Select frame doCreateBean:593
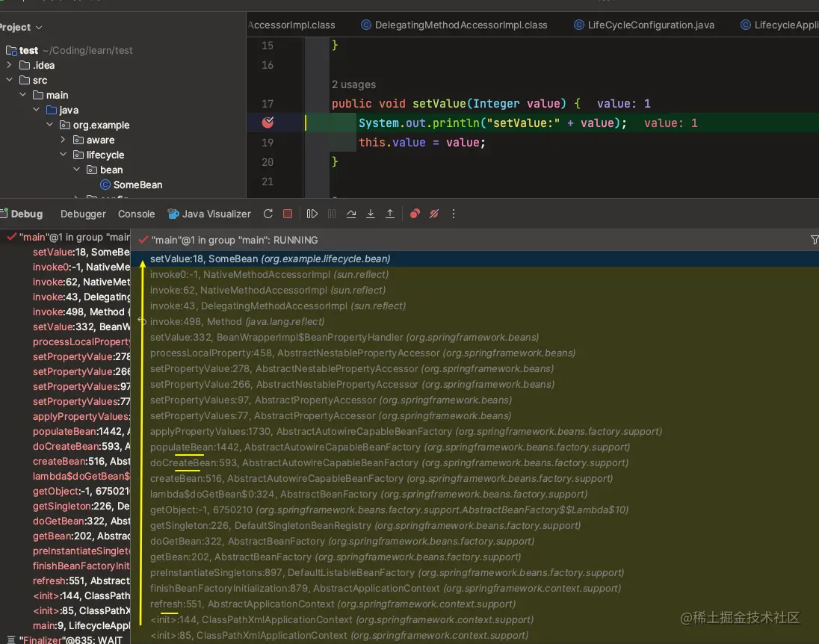 tap(475, 462)
